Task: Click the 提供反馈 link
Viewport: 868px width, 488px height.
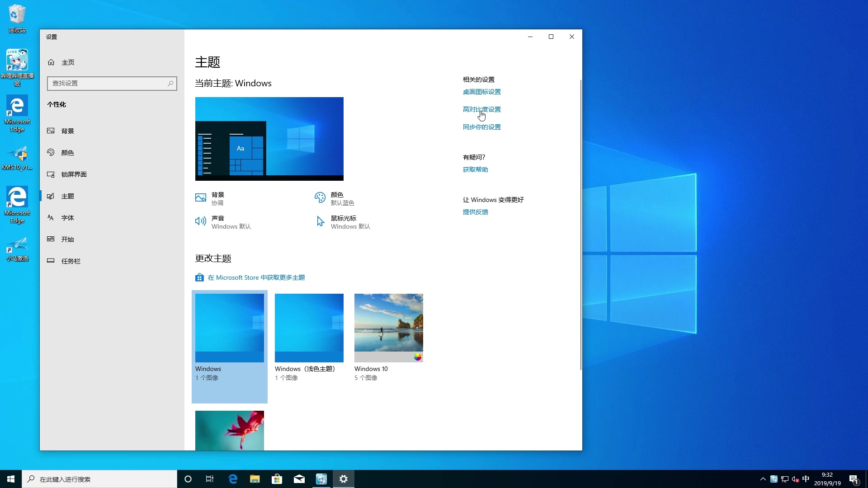Action: coord(475,211)
